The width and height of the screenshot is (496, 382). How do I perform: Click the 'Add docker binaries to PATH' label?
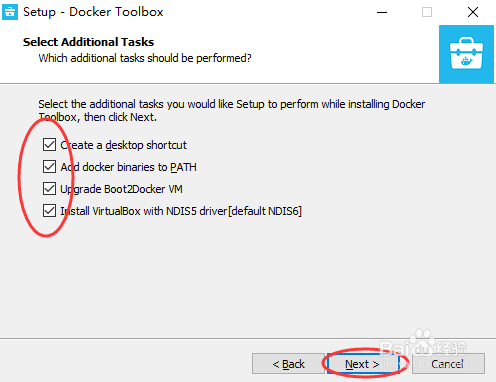pyautogui.click(x=128, y=167)
